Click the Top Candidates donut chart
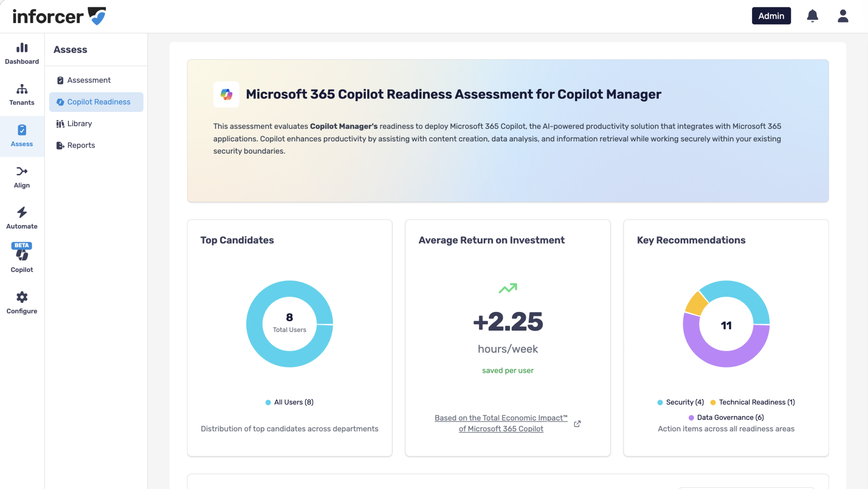The image size is (868, 489). pos(289,324)
